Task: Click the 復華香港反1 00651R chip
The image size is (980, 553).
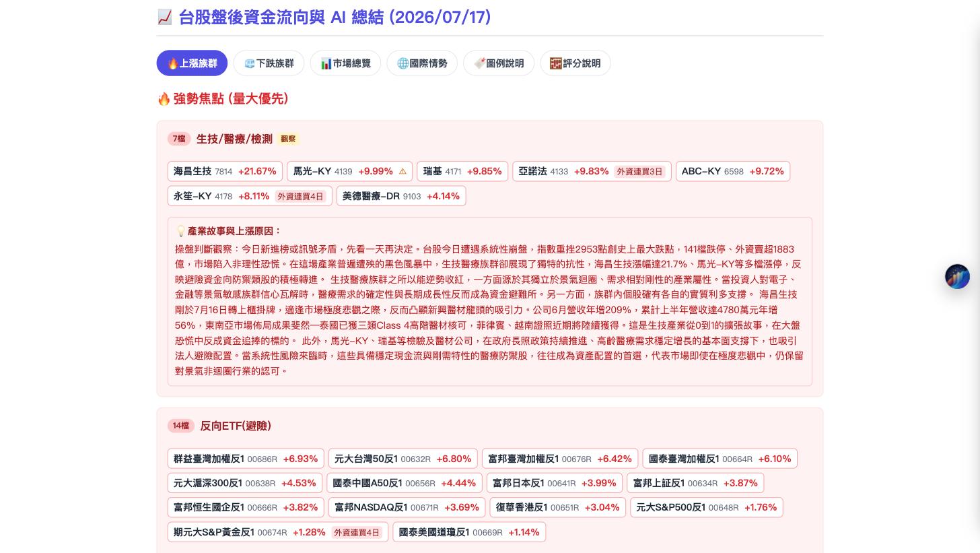Action: 557,507
